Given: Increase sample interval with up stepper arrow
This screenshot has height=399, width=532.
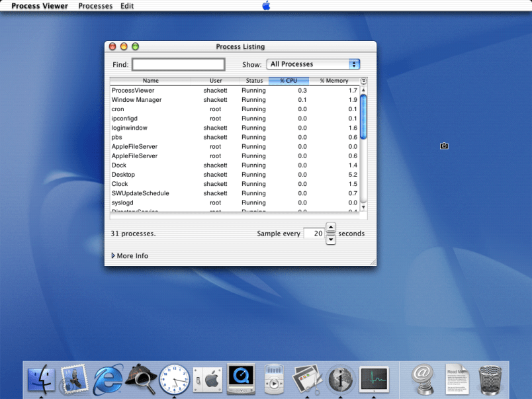Looking at the screenshot, I should pos(332,228).
